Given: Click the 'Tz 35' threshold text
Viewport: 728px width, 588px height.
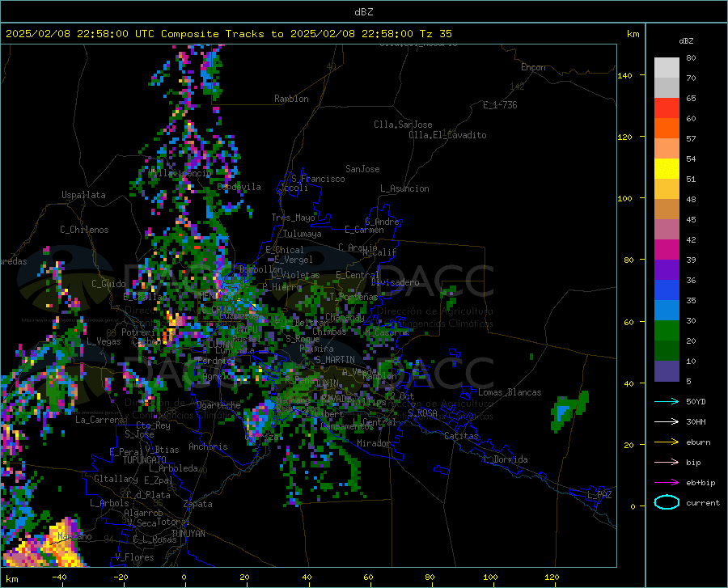Looking at the screenshot, I should [x=435, y=34].
